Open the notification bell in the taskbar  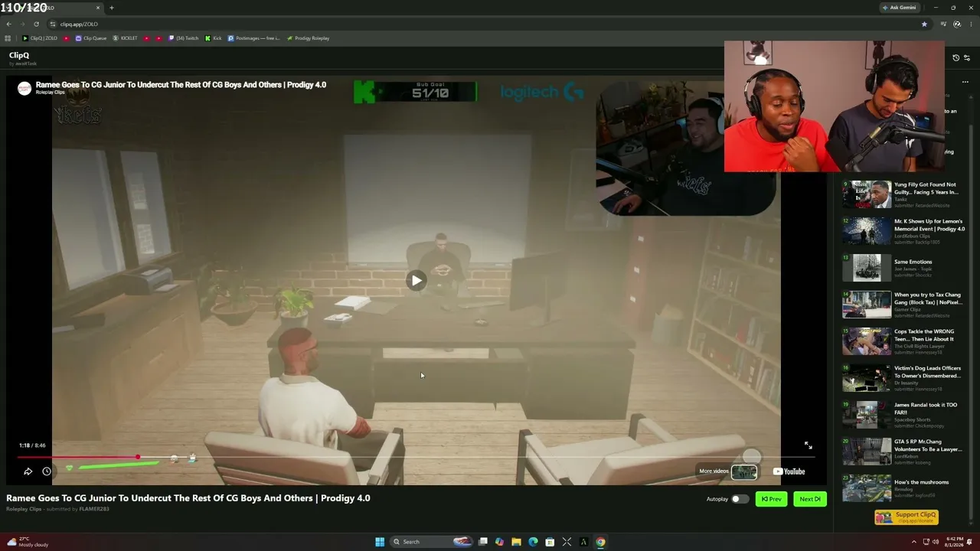click(x=971, y=542)
